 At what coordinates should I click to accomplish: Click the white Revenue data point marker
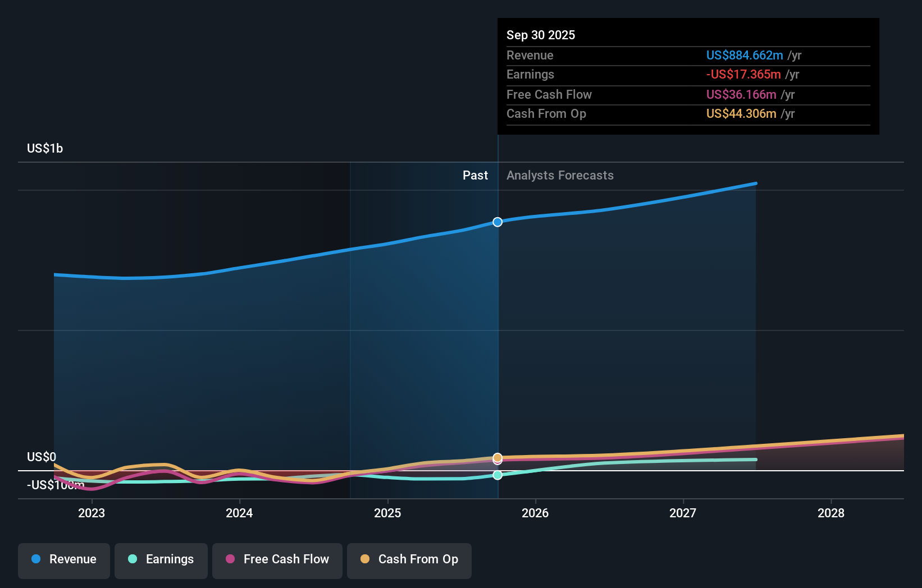pyautogui.click(x=497, y=222)
